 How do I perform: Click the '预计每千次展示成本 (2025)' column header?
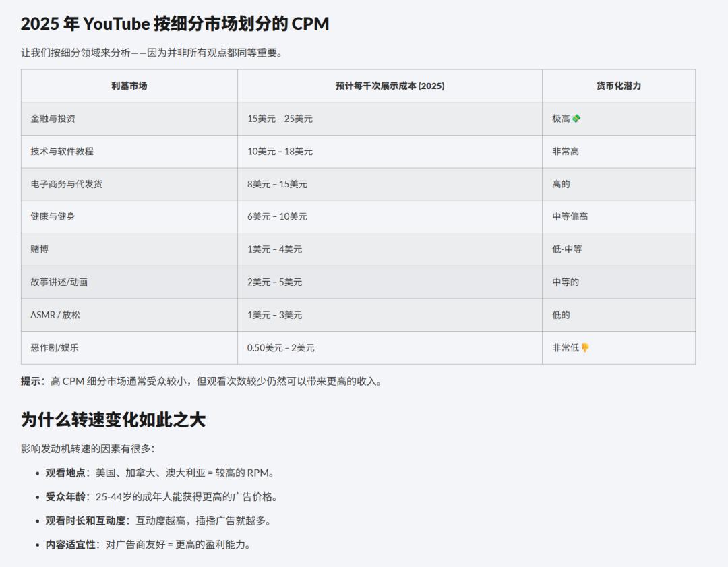click(x=390, y=86)
